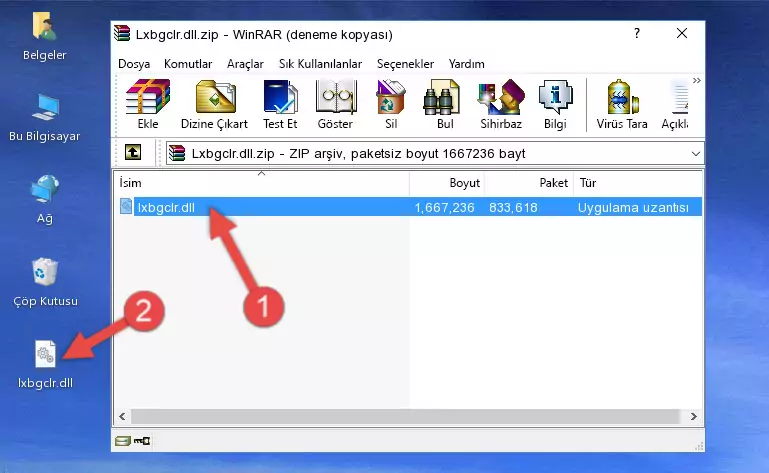The height and width of the screenshot is (473, 769).
Task: Click the Ekle (Add) toolbar icon
Action: click(x=148, y=105)
